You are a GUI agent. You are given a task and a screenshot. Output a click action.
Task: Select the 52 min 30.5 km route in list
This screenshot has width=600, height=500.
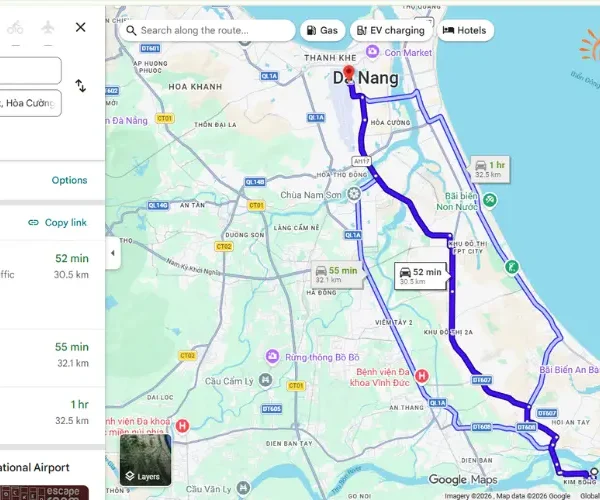coord(52,285)
